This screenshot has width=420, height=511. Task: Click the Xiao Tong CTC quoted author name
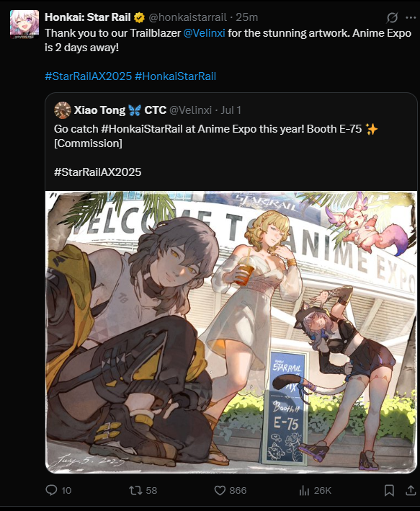tap(120, 110)
